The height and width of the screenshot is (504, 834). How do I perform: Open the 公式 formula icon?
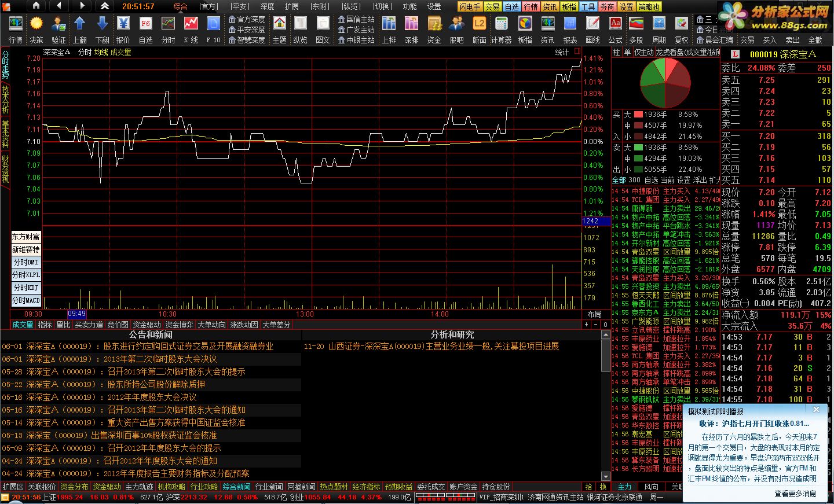(615, 30)
